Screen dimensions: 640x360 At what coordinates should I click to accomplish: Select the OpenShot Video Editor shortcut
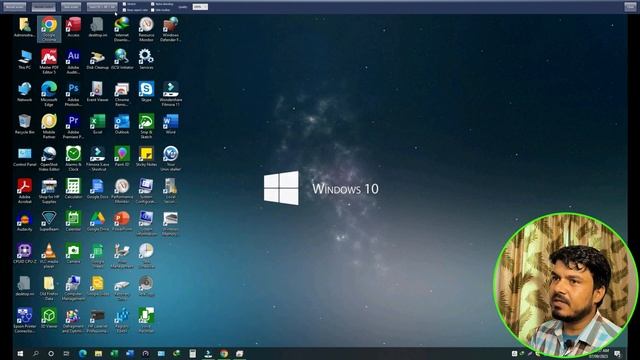click(x=49, y=158)
